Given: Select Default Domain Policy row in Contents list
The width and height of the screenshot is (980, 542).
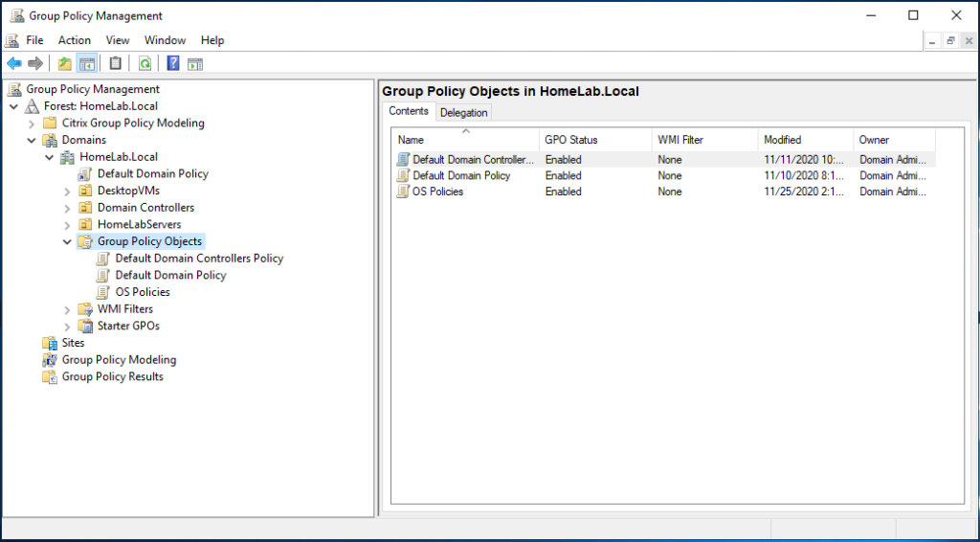Looking at the screenshot, I should tap(664, 175).
